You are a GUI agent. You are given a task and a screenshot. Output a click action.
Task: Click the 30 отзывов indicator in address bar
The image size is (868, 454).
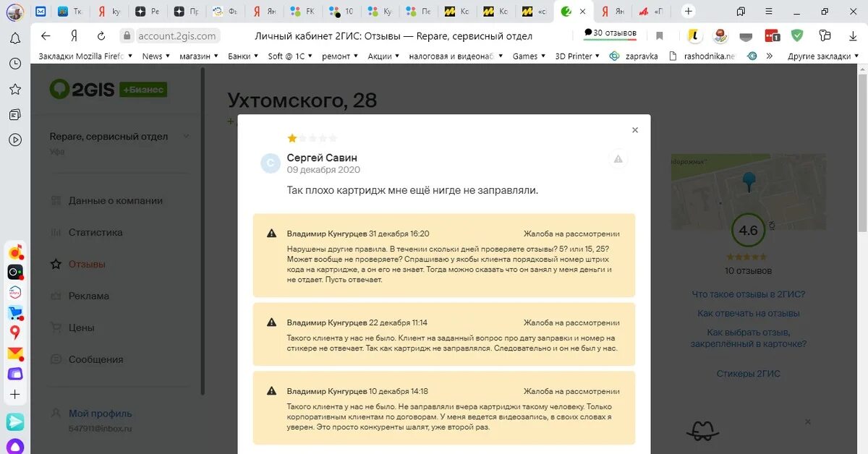(611, 33)
